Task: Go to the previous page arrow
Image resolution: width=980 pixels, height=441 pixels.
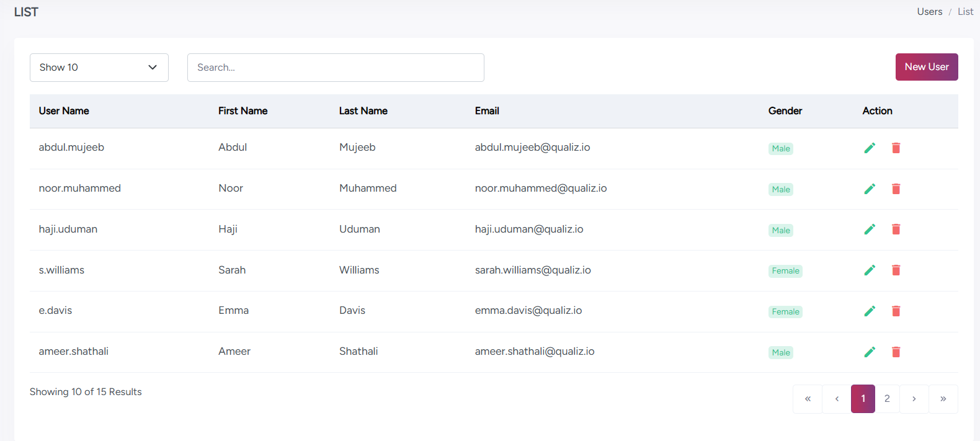Action: (x=837, y=399)
